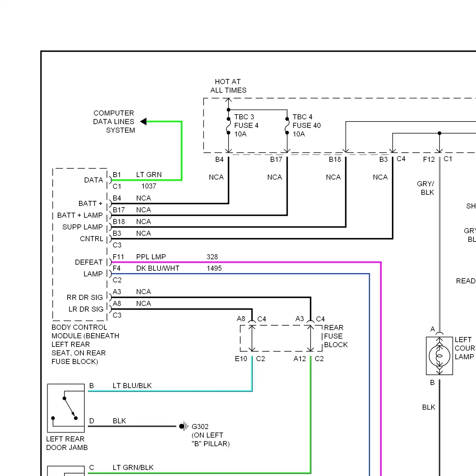Image resolution: width=476 pixels, height=476 pixels.
Task: Click the 'RR DR SIG' pin label
Action: 85,297
